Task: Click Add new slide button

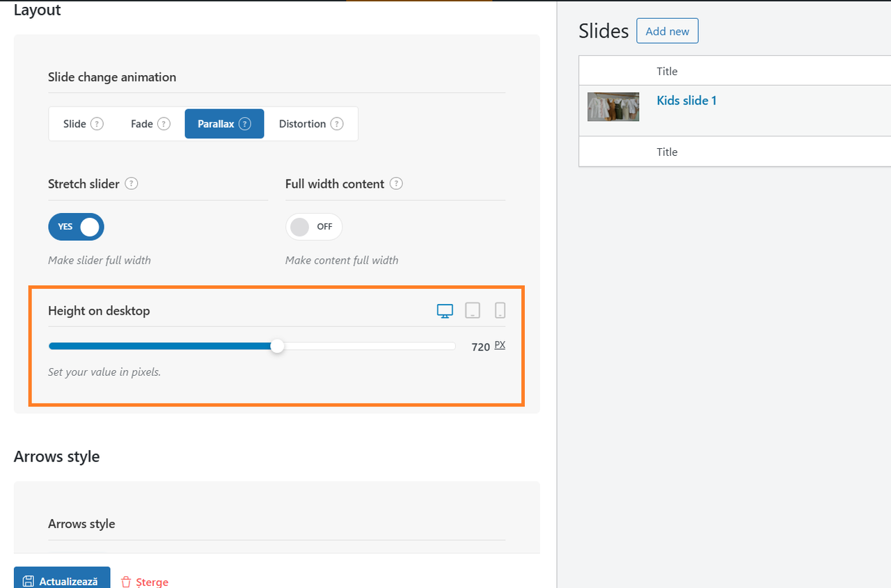Action: coord(668,31)
